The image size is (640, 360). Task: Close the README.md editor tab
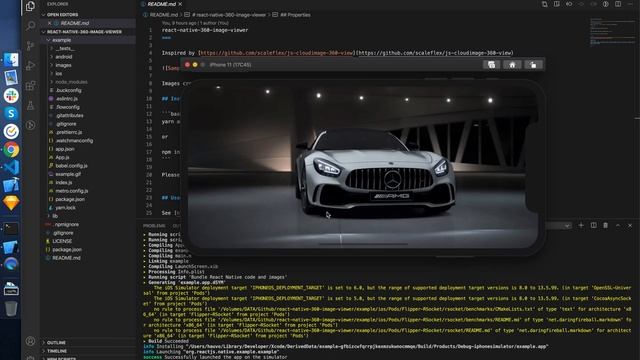[x=180, y=4]
